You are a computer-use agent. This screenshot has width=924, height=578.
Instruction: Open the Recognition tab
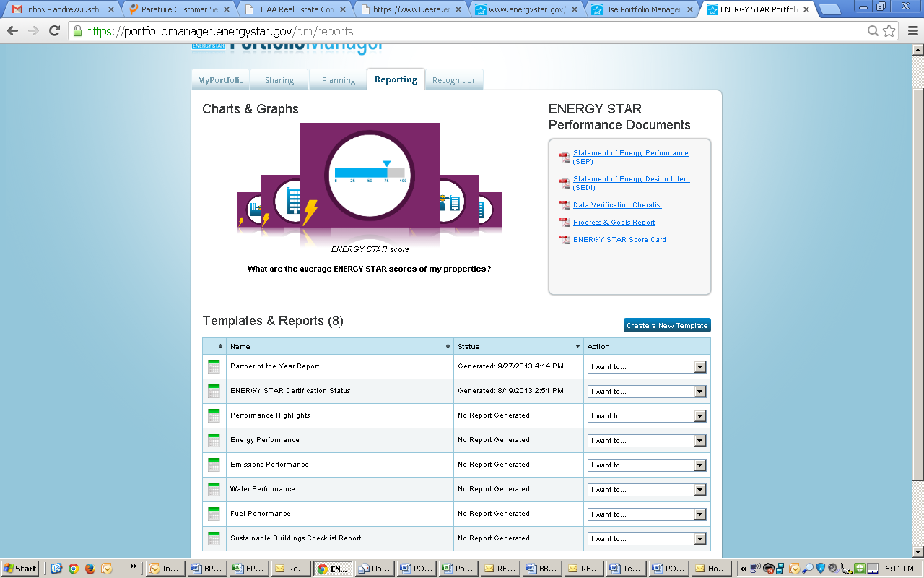coord(455,80)
